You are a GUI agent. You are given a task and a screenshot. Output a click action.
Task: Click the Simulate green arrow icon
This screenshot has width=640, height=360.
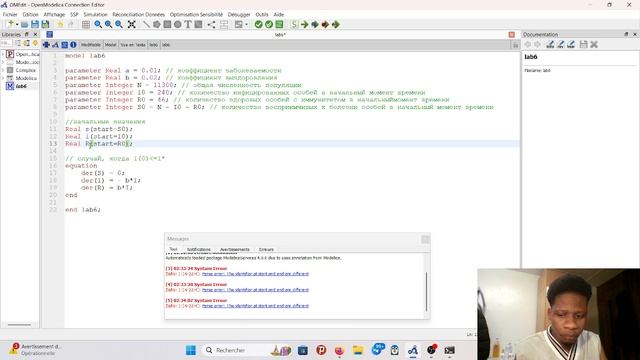click(304, 24)
